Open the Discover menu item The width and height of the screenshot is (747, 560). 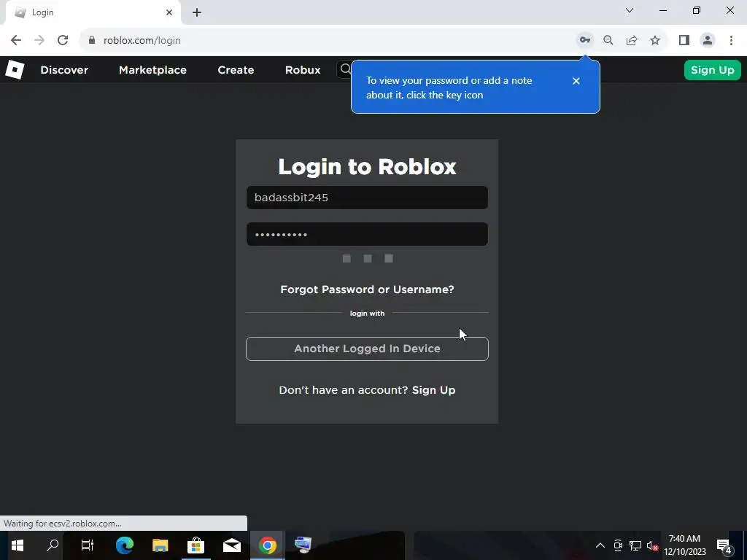[x=64, y=70]
